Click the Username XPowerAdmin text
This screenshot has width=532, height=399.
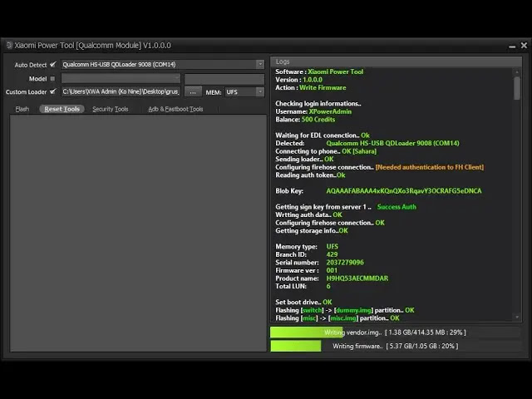tap(313, 111)
